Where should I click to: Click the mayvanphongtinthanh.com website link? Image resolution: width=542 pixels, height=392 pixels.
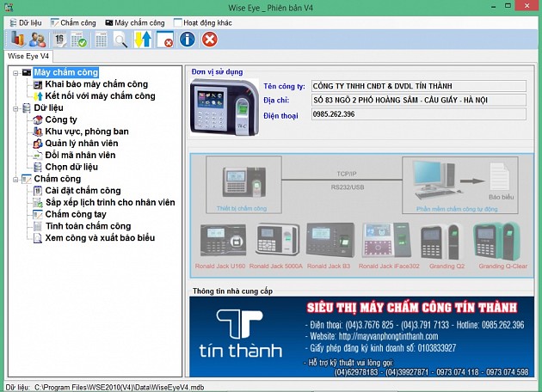[388, 336]
